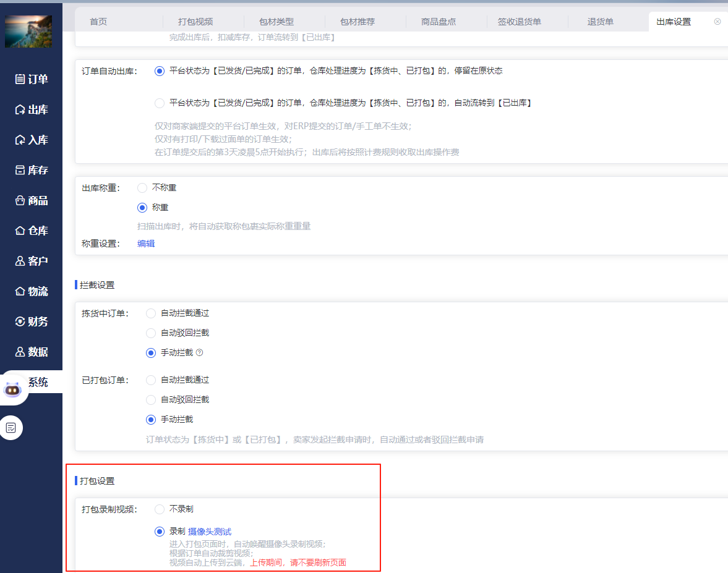Screen dimensions: 728x573
Task: Select 不称重 radio option
Action: pyautogui.click(x=142, y=188)
